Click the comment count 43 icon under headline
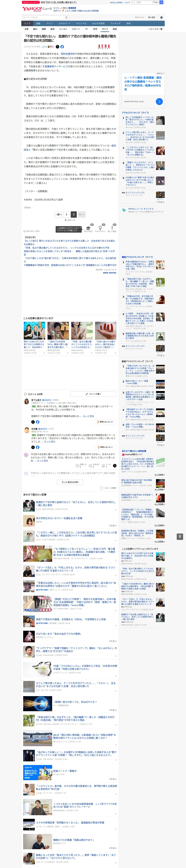Viewport: 186px width, 868px height. tap(44, 47)
